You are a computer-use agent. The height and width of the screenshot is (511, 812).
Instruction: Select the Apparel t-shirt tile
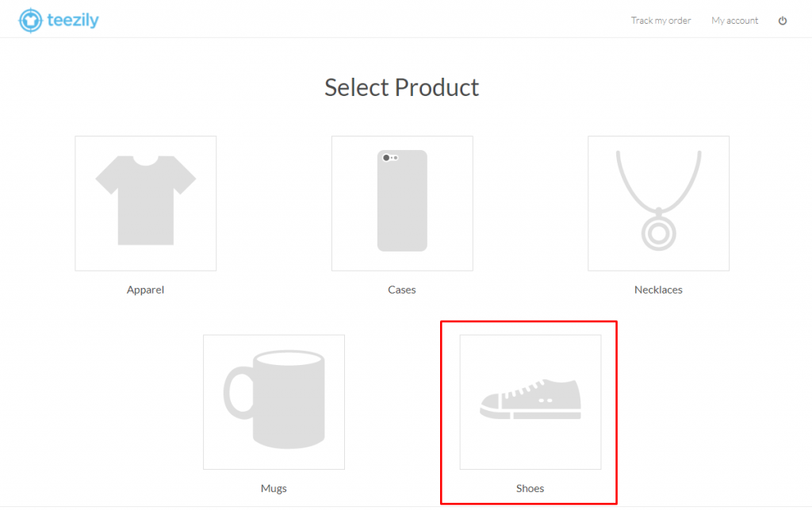point(146,203)
